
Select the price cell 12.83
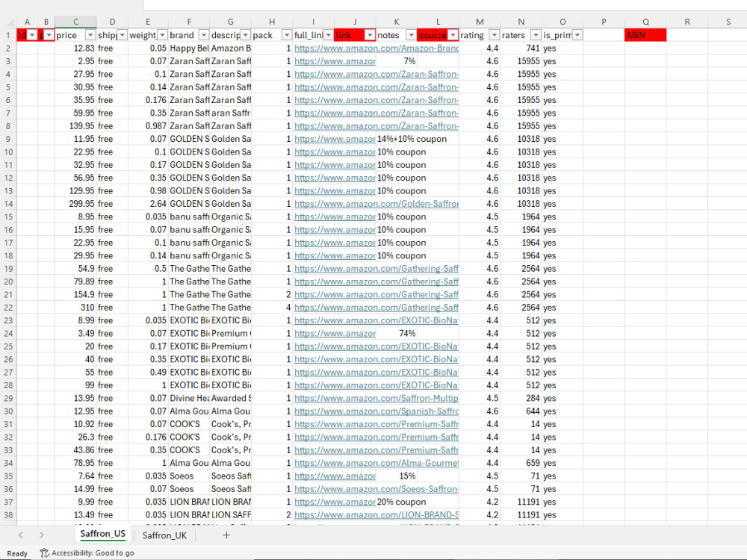pos(75,48)
